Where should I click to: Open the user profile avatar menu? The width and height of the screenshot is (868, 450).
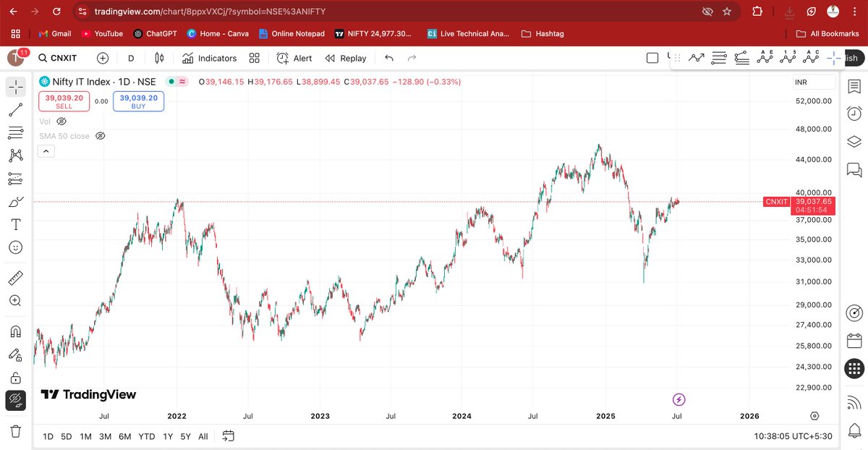click(16, 58)
